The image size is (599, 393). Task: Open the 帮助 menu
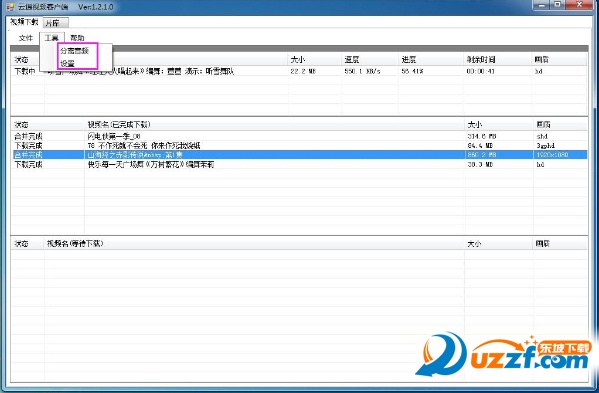coord(77,38)
